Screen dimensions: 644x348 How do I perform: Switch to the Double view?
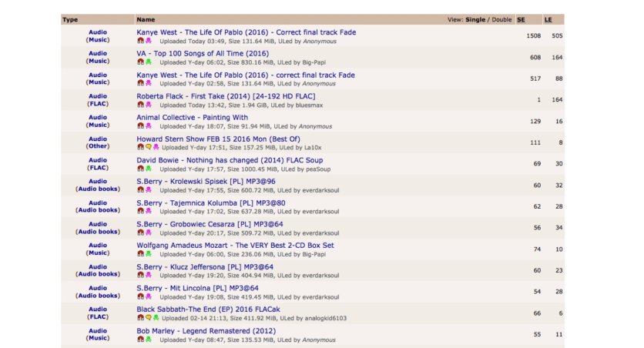(x=501, y=20)
